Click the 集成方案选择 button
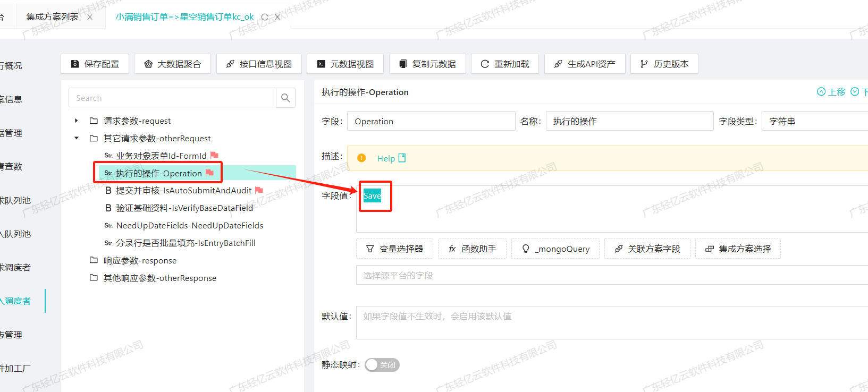868x392 pixels. [x=738, y=249]
